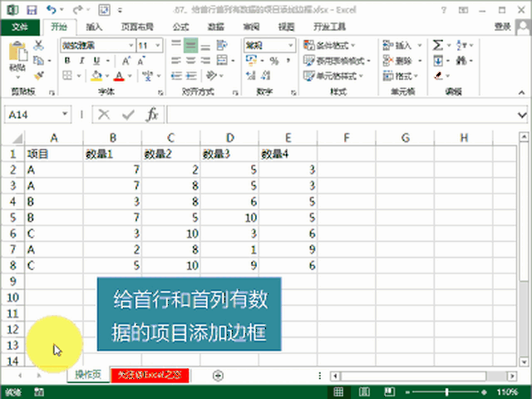Click the percent style icon

(273, 62)
